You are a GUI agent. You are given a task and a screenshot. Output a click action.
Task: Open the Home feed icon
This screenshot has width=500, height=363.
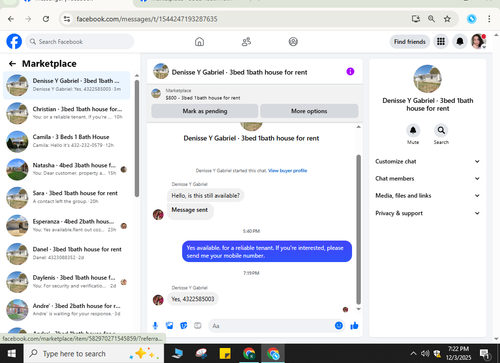(199, 42)
